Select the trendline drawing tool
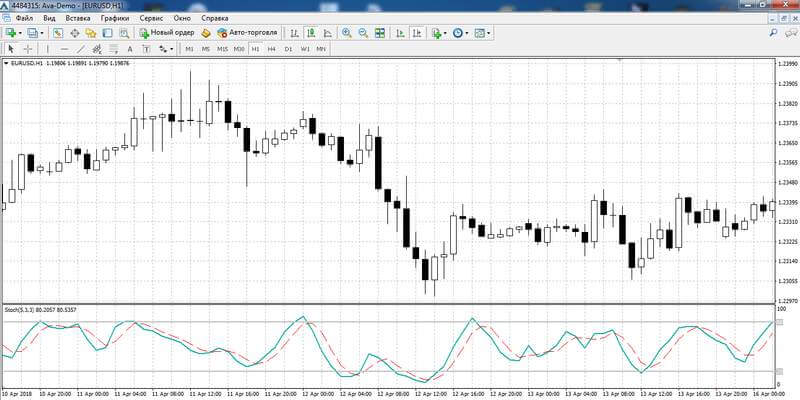 tap(81, 49)
